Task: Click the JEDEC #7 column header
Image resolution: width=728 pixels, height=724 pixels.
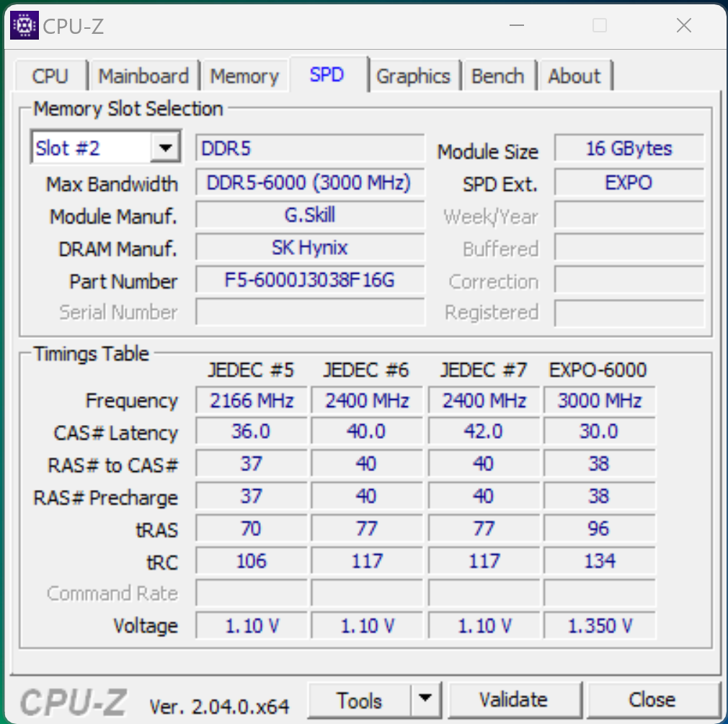Action: [484, 370]
